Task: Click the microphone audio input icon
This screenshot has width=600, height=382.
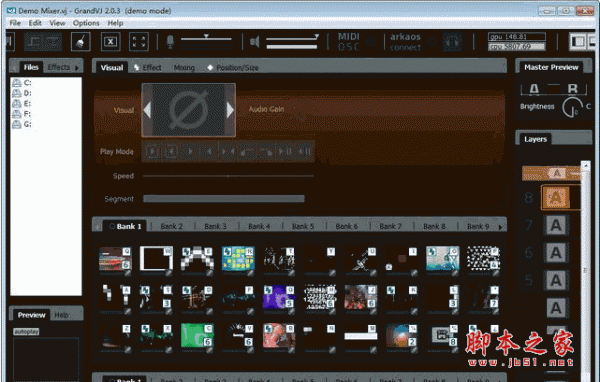Action: 170,42
